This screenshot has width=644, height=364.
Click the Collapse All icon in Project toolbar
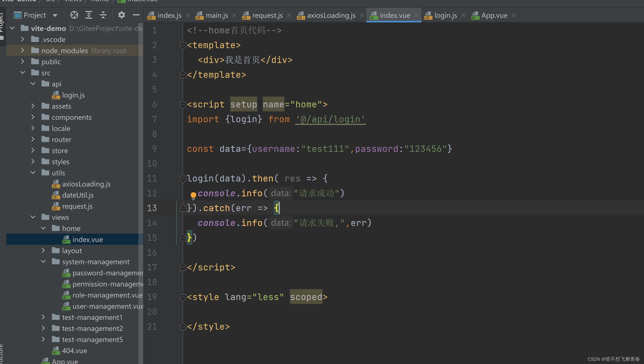pyautogui.click(x=103, y=15)
